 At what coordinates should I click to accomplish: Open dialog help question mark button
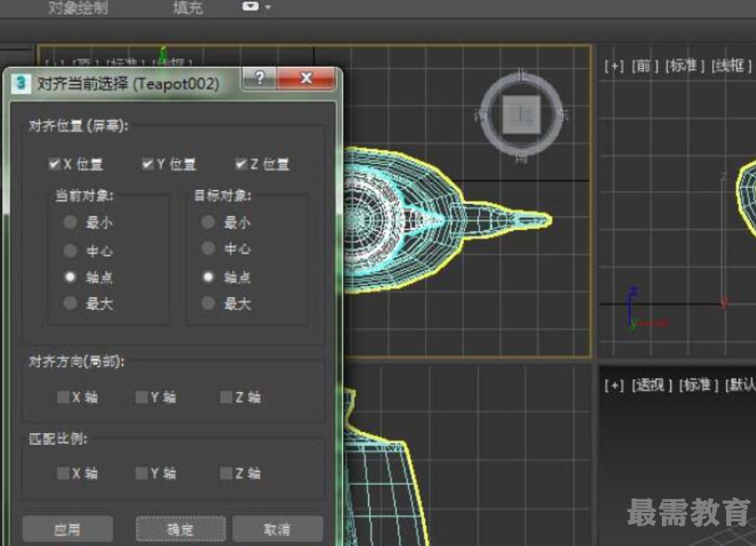pyautogui.click(x=260, y=77)
